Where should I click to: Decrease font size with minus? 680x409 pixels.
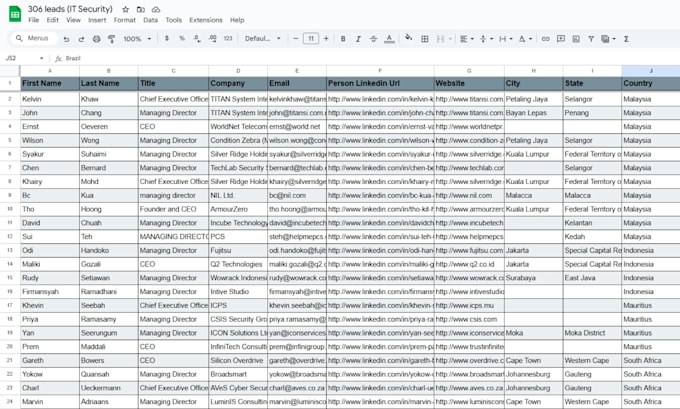[295, 39]
